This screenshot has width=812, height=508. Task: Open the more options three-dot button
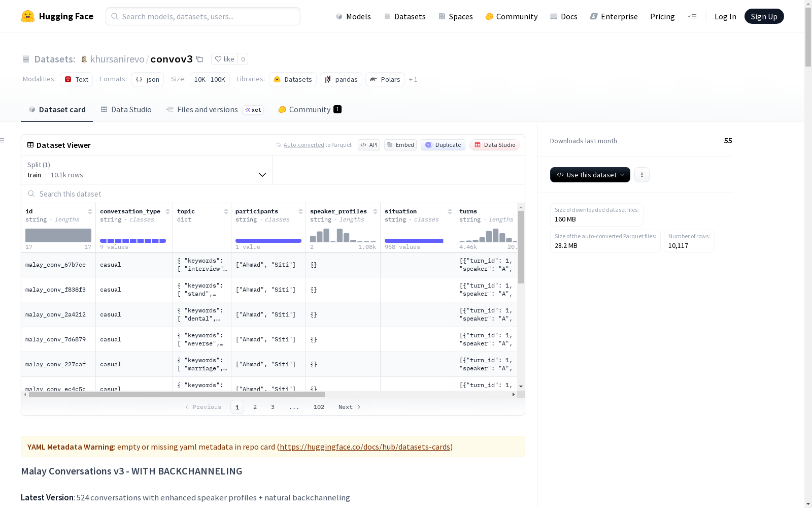[x=642, y=175]
